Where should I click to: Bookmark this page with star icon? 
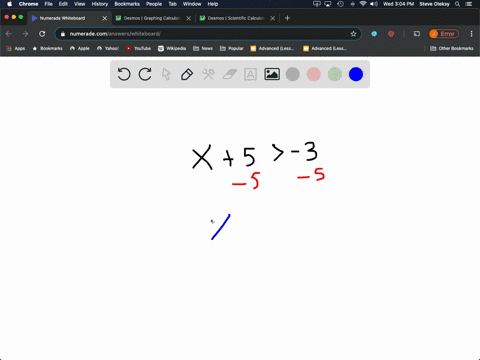coord(353,34)
